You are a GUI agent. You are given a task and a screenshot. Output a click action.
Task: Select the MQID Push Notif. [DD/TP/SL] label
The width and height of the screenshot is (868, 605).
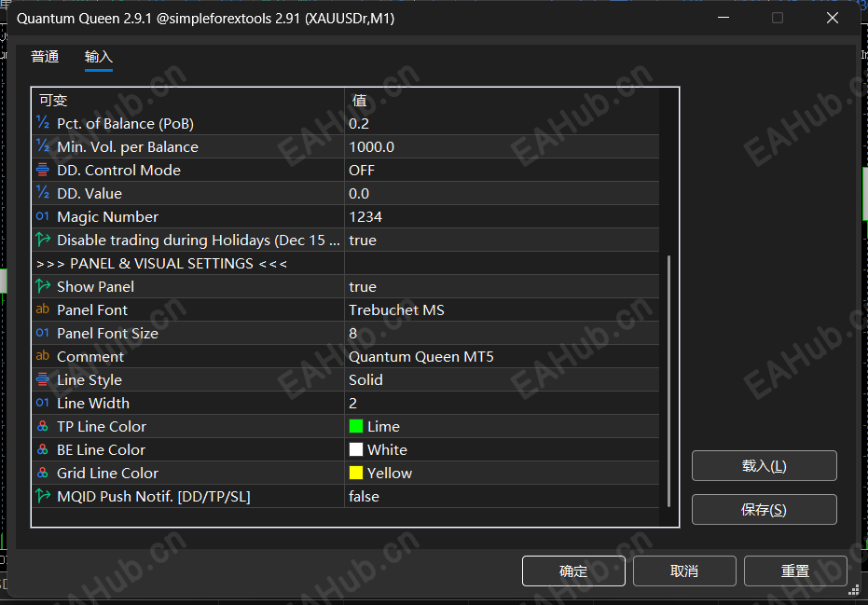(154, 497)
